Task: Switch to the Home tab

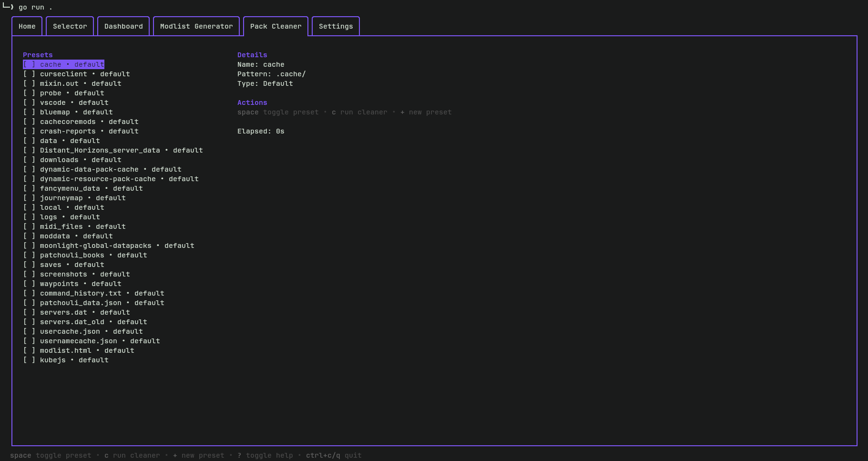Action: click(x=27, y=26)
